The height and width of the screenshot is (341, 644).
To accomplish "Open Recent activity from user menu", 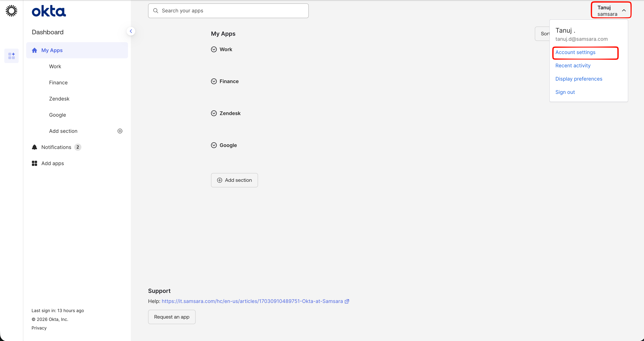I will (x=573, y=66).
